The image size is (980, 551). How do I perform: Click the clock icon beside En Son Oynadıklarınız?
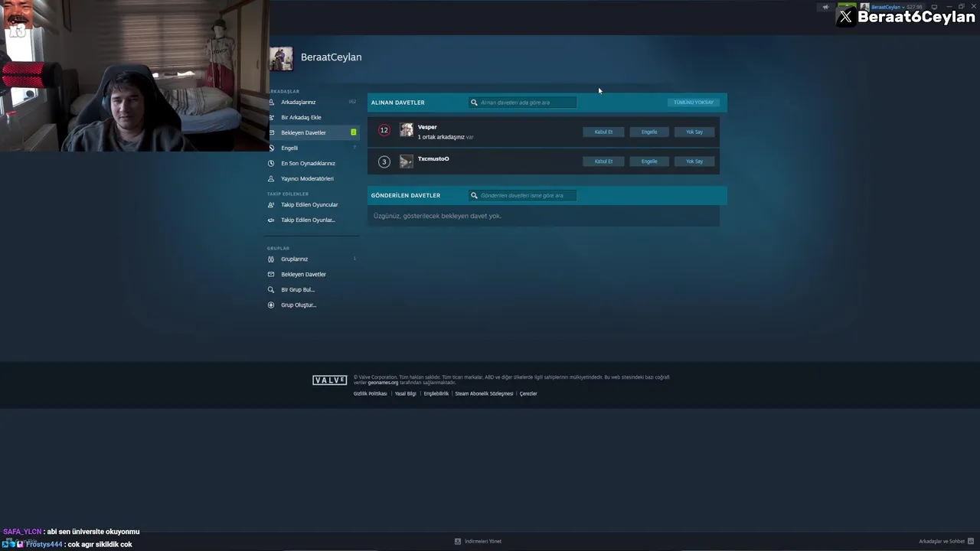[x=271, y=163]
